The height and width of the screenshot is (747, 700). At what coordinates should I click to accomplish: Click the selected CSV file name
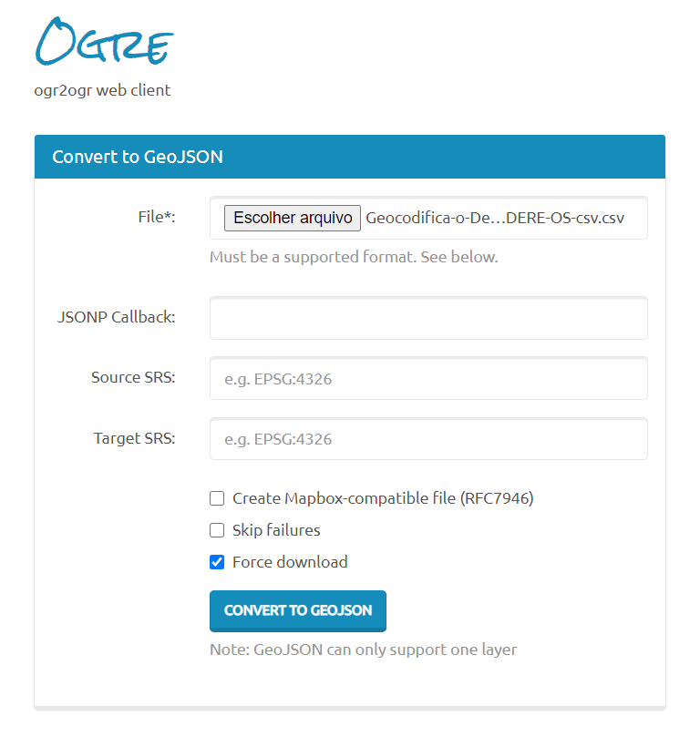tap(495, 218)
